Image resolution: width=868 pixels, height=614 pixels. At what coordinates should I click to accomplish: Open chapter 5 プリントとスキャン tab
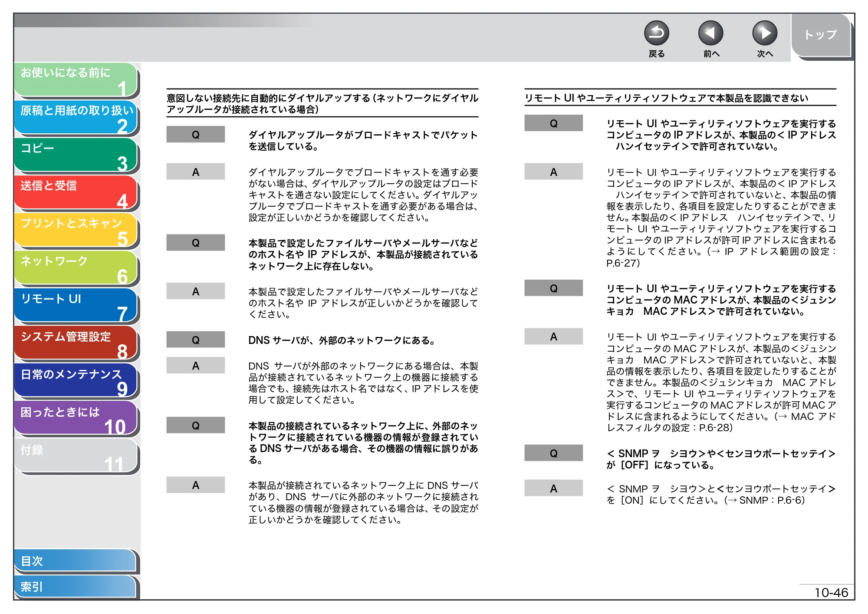[76, 230]
